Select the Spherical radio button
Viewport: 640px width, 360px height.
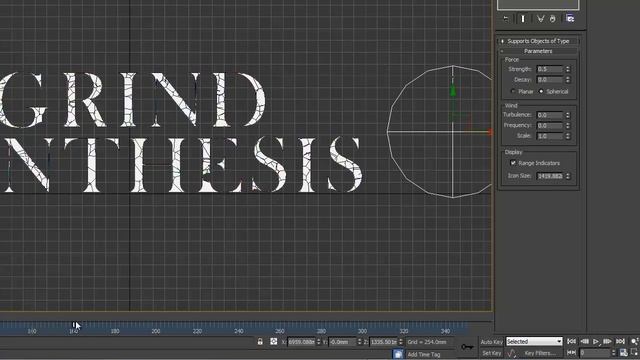(541, 91)
